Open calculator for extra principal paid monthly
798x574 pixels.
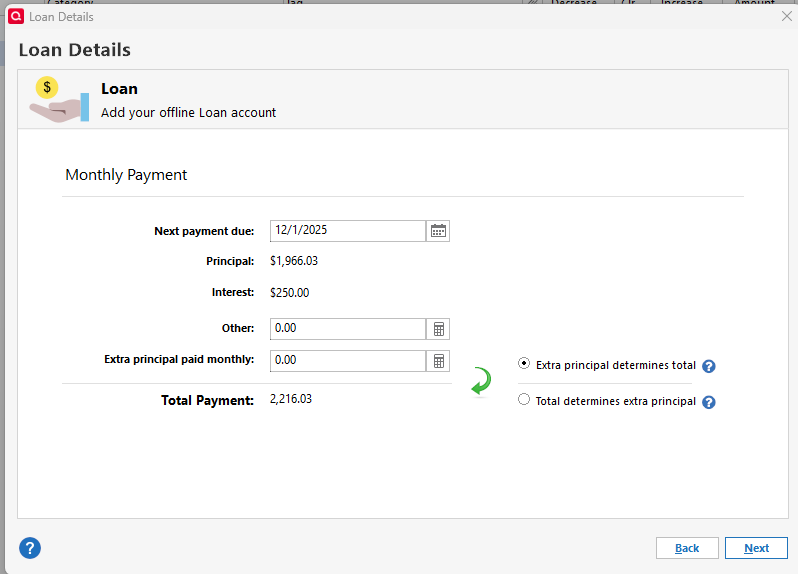pos(438,361)
